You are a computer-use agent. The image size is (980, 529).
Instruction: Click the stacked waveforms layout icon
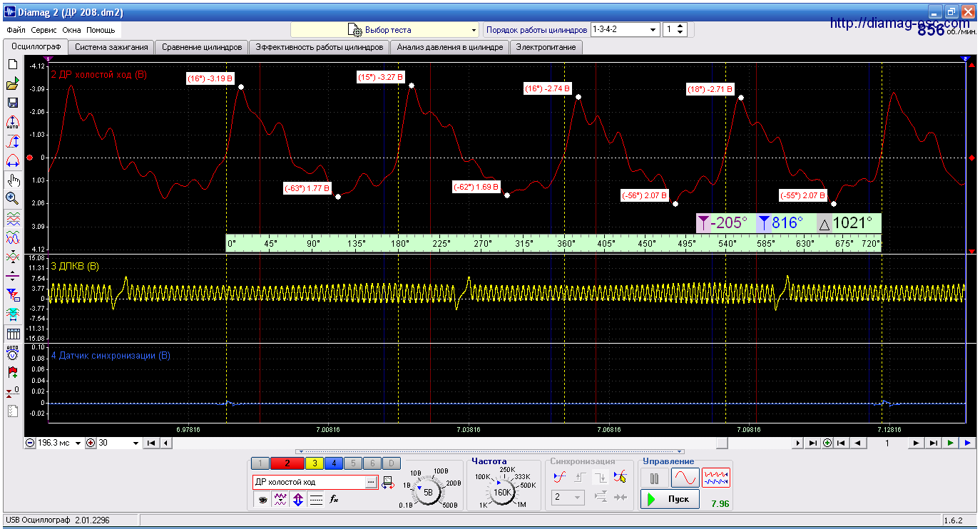coord(12,217)
